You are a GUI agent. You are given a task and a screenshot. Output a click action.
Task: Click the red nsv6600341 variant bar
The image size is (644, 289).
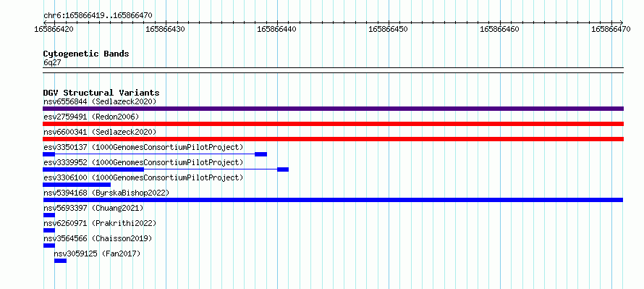click(x=333, y=139)
